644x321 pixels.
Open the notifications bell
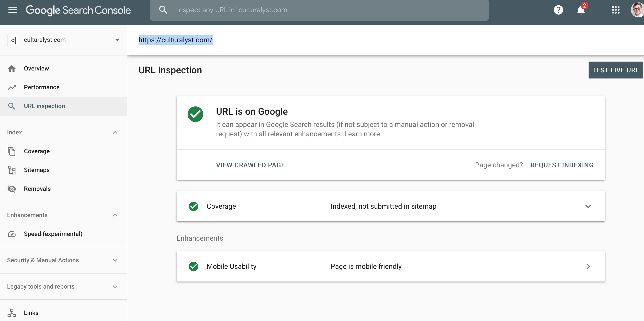coord(581,10)
